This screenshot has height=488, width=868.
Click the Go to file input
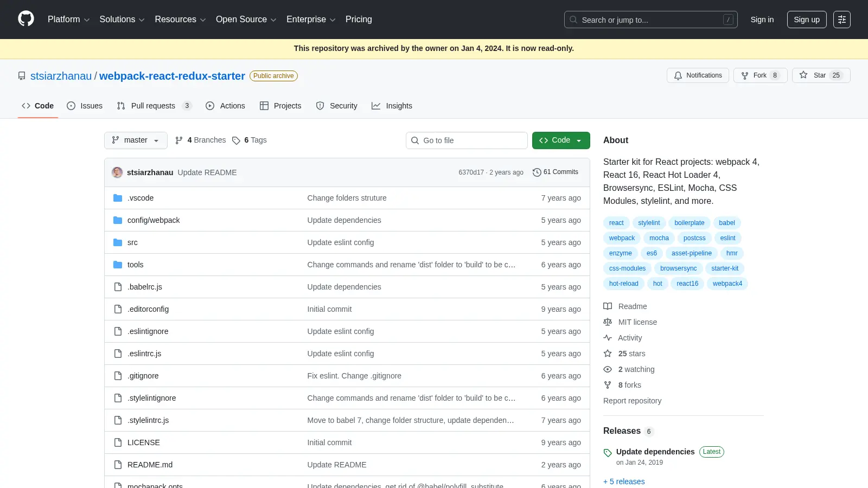pos(467,140)
